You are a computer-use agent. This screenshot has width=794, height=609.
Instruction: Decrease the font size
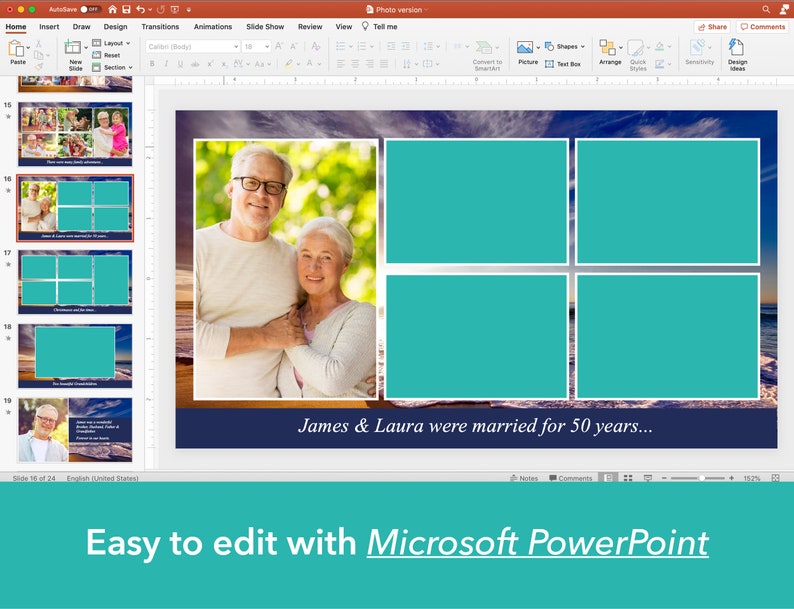[294, 46]
